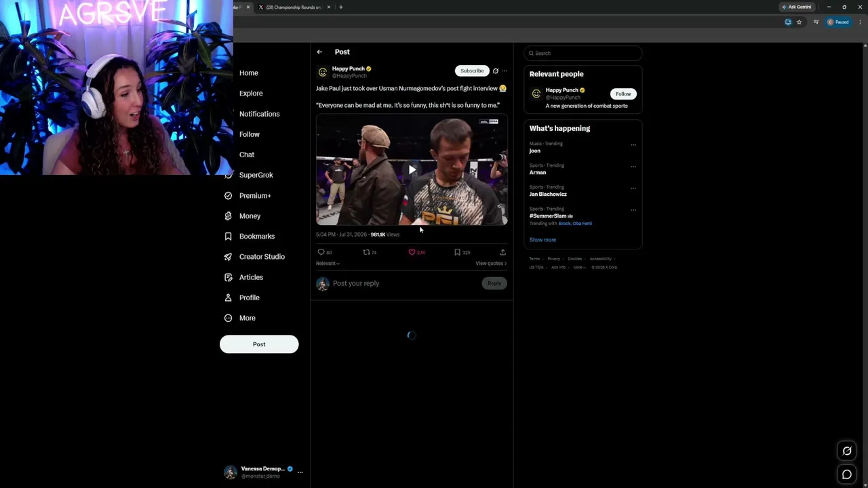
Task: Open the Bookmarks ribbon icon in sidebar
Action: click(228, 236)
